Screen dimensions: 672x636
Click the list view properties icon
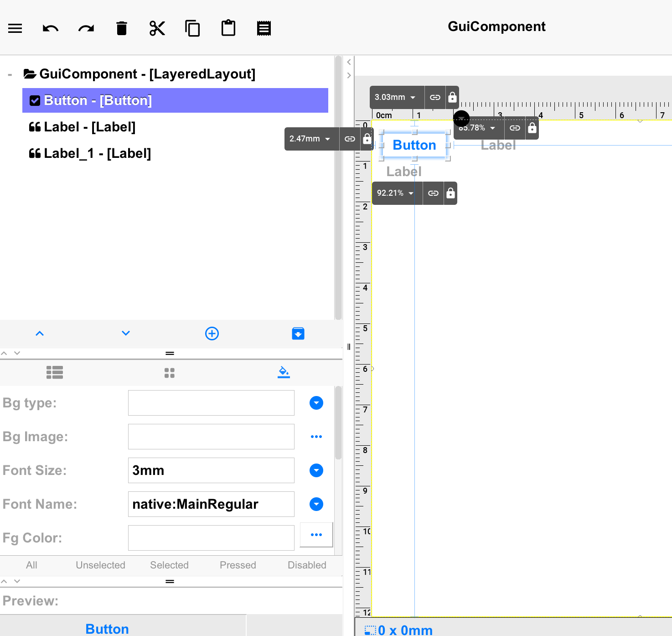[55, 372]
